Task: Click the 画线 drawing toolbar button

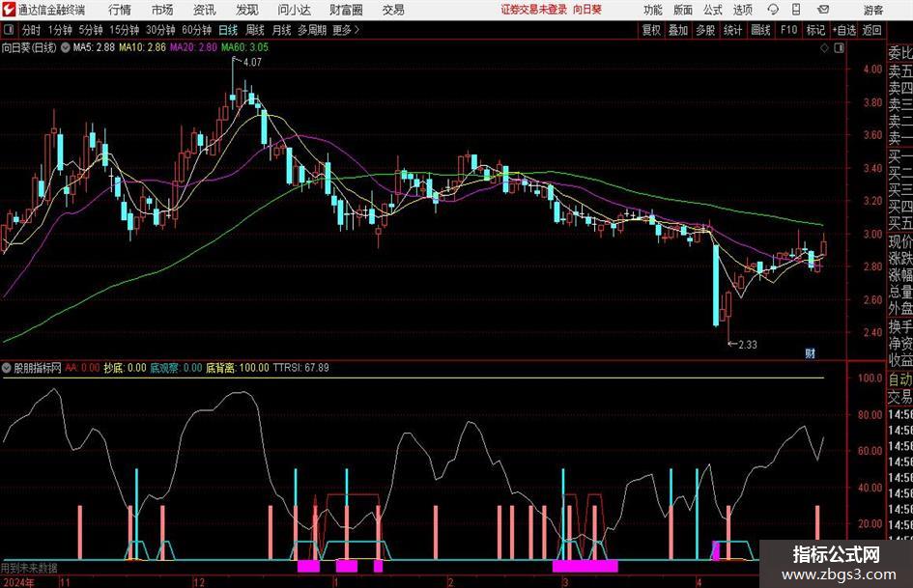Action: click(760, 30)
